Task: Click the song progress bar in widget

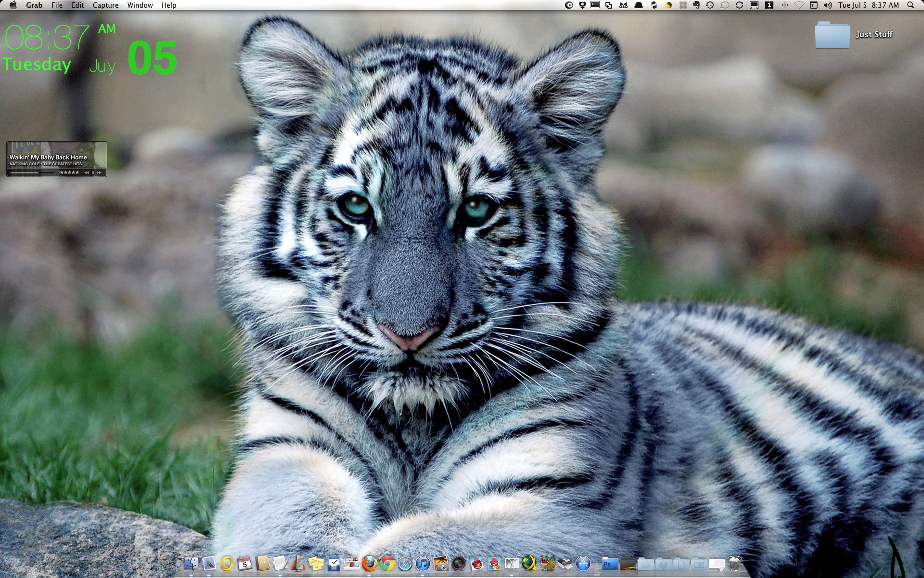Action: [32, 172]
